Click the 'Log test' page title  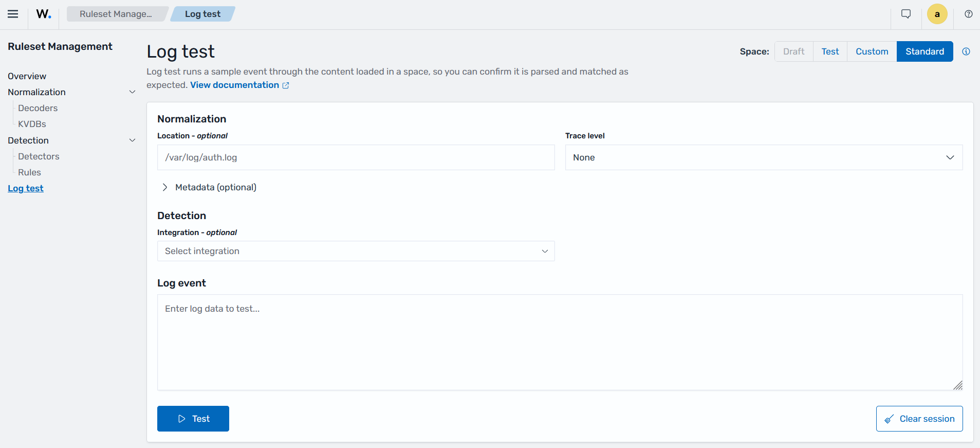pos(181,51)
